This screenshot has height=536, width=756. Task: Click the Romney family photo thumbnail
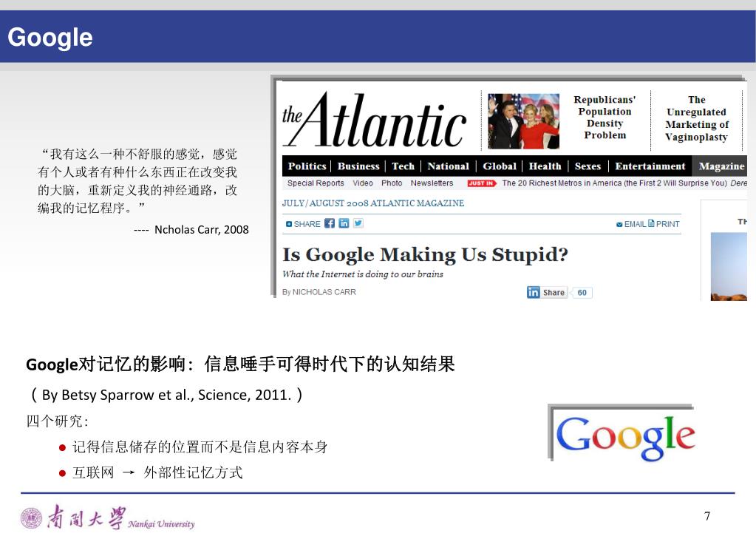pos(524,121)
